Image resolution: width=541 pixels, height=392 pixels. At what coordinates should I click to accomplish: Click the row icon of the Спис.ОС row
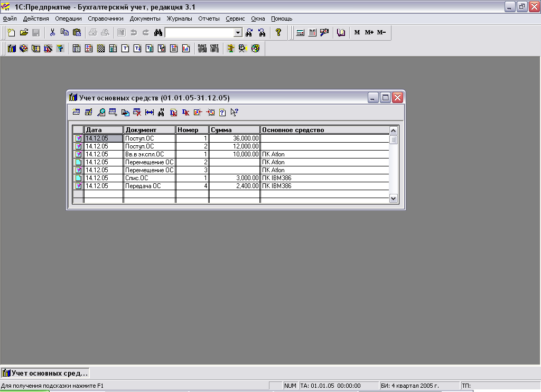click(78, 178)
